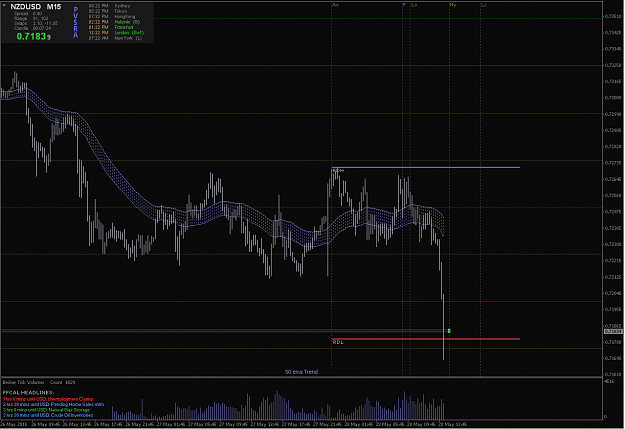625x429 pixels.
Task: Click the green London session clock row
Action: (116, 33)
